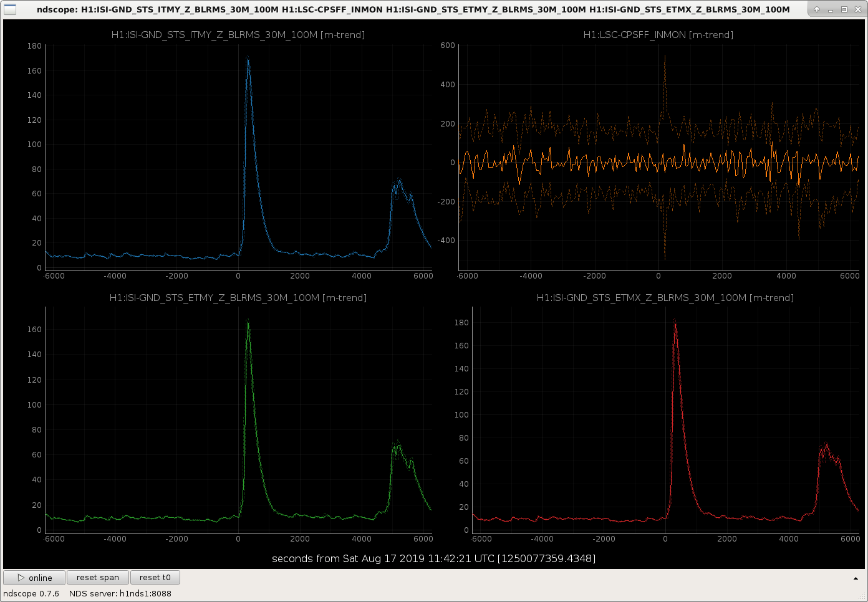Image resolution: width=868 pixels, height=602 pixels.
Task: Select the H1:LSC-CPSFF_INMON plot title
Action: tap(658, 35)
